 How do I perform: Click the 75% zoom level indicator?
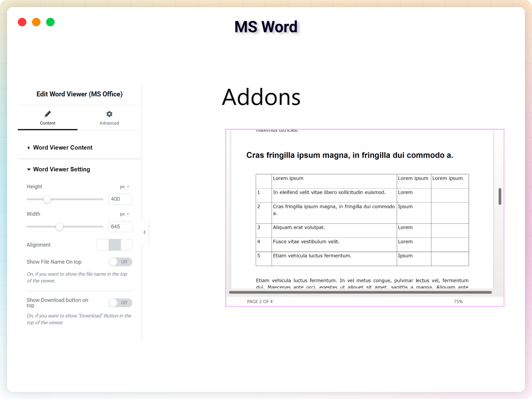[x=458, y=302]
